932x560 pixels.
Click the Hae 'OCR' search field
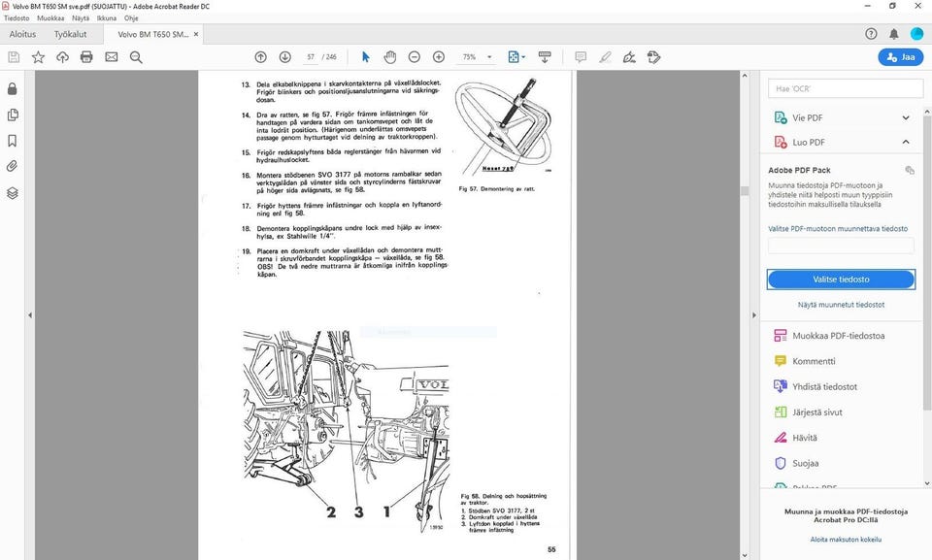[x=845, y=88]
